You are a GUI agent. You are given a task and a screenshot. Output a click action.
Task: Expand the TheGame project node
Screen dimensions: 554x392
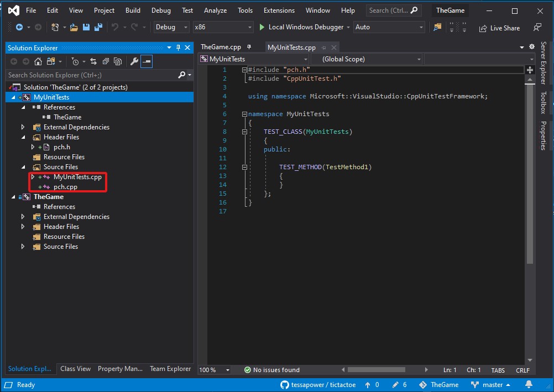pos(13,196)
